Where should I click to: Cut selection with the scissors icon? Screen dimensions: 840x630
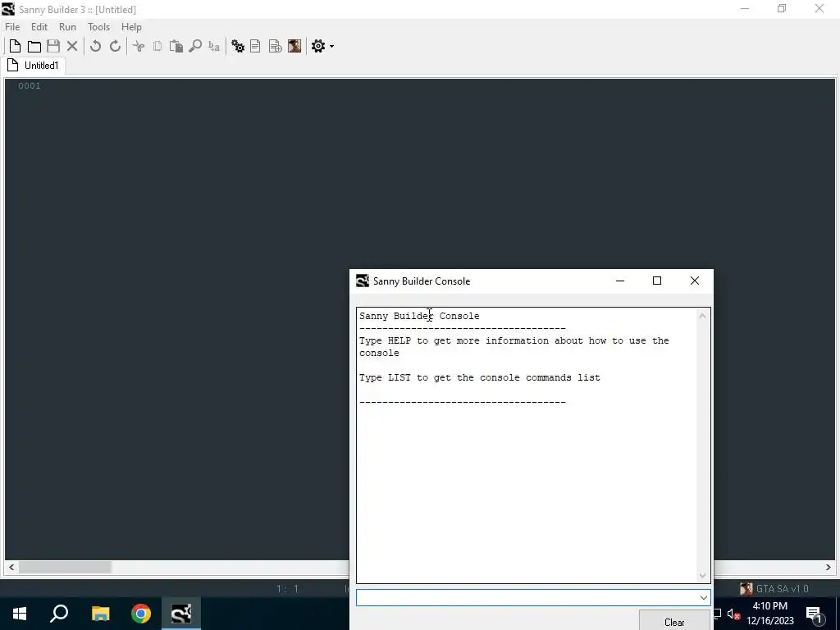tap(139, 46)
